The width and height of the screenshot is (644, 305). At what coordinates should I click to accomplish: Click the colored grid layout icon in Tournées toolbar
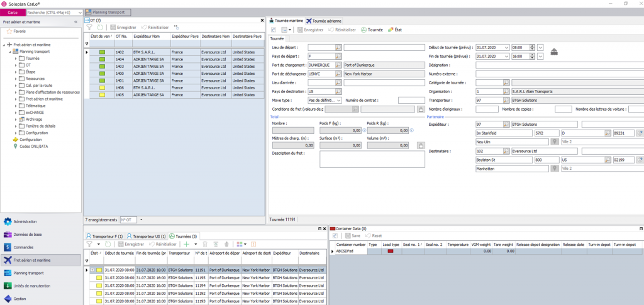click(x=240, y=244)
